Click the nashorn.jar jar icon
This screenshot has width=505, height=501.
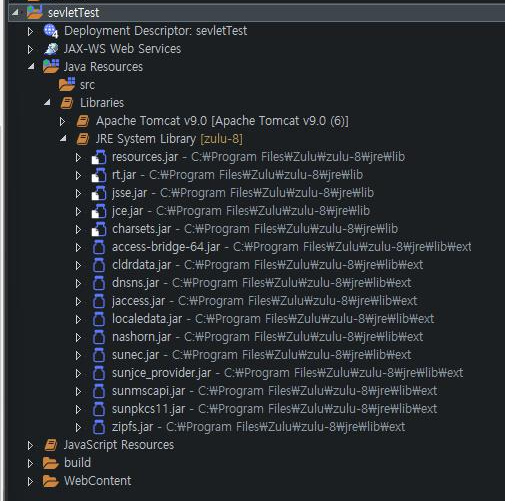click(99, 337)
